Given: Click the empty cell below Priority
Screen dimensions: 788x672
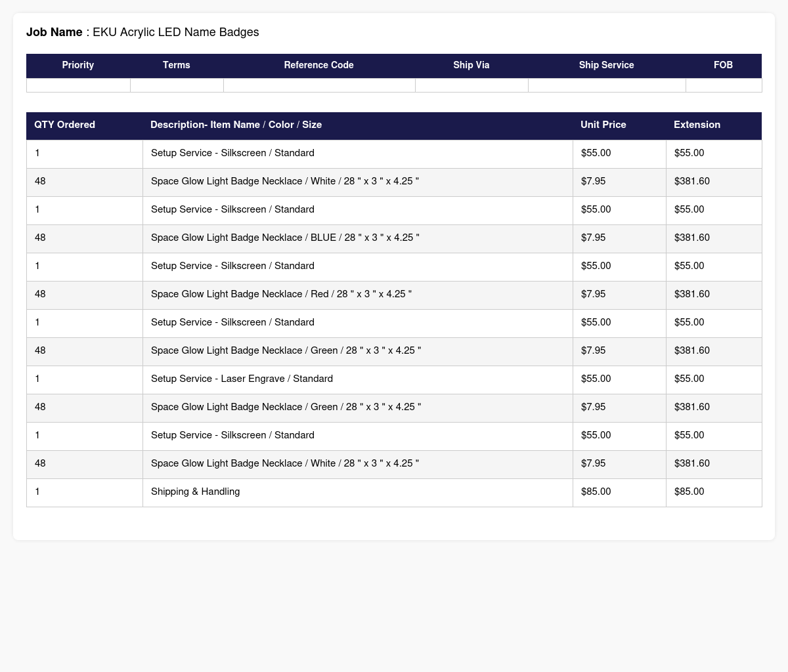Looking at the screenshot, I should click(78, 85).
